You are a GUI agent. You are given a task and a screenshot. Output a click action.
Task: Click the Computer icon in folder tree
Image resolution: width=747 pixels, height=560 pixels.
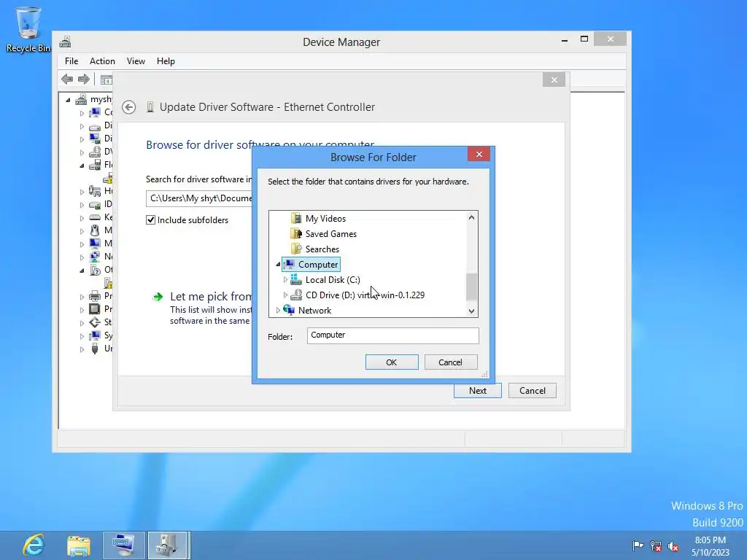289,264
